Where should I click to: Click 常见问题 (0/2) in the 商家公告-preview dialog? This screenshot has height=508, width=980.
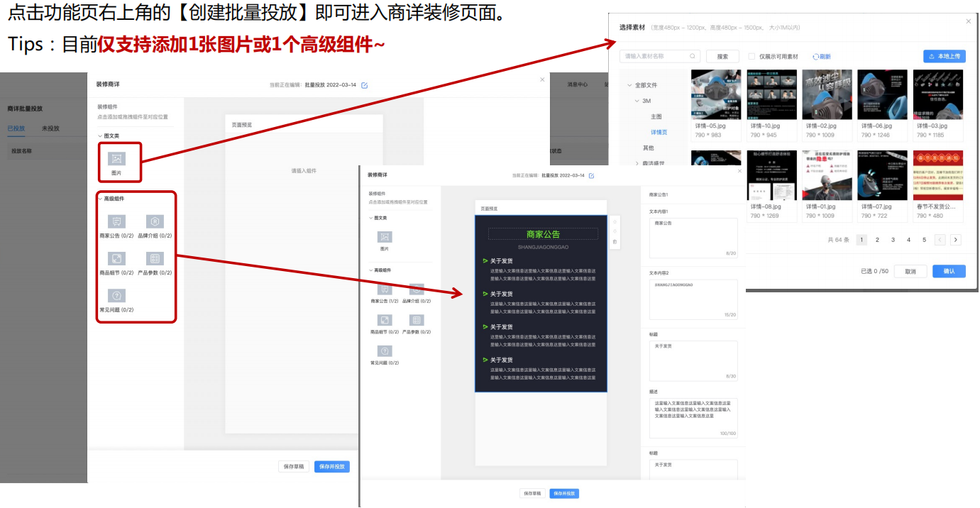(x=385, y=351)
